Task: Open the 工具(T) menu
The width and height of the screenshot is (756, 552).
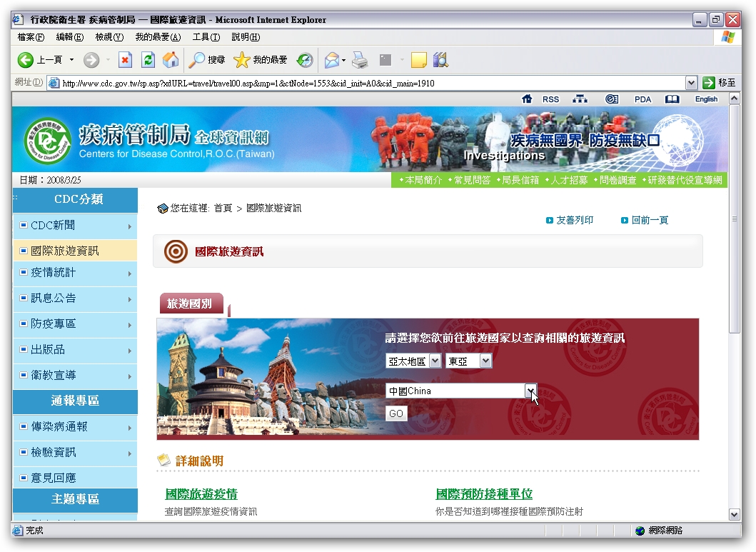Action: tap(206, 37)
